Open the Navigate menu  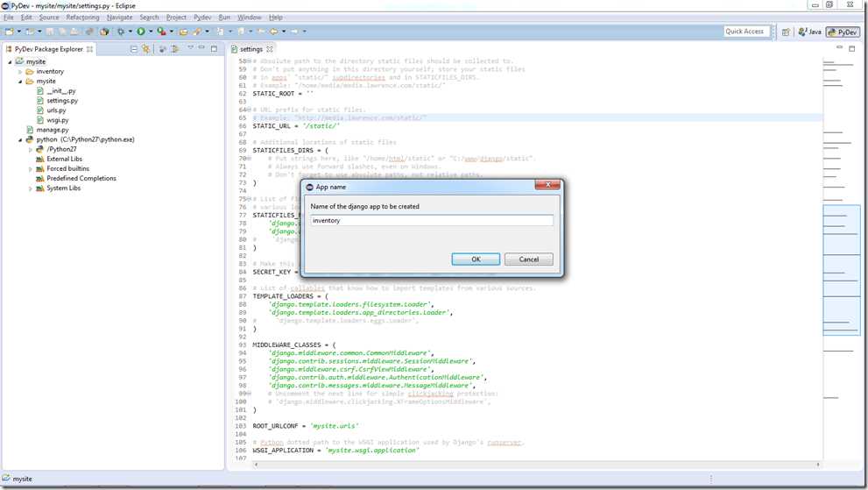tap(120, 18)
